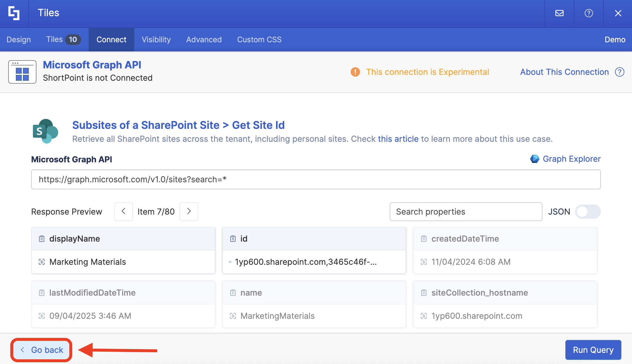This screenshot has height=364, width=632.
Task: Click the orange experimental warning icon
Action: click(x=355, y=72)
